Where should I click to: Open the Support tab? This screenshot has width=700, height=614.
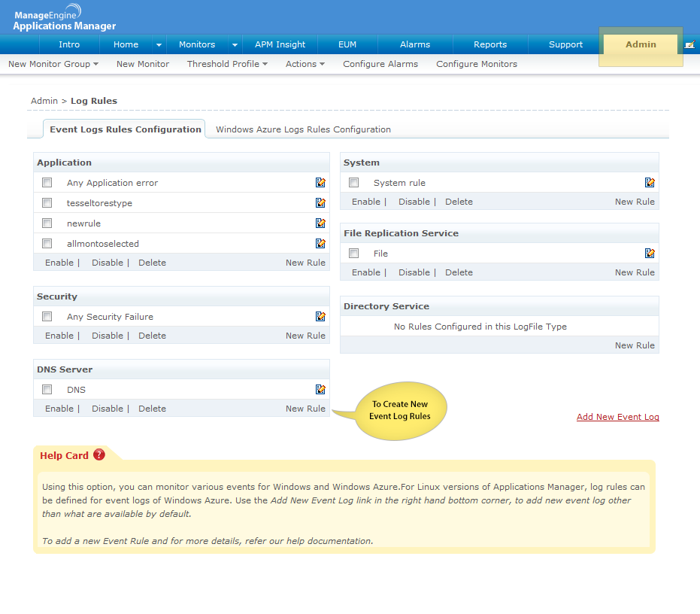(x=565, y=44)
